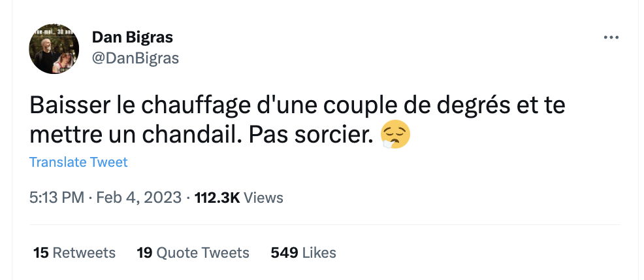Click the bold number 15

41,253
